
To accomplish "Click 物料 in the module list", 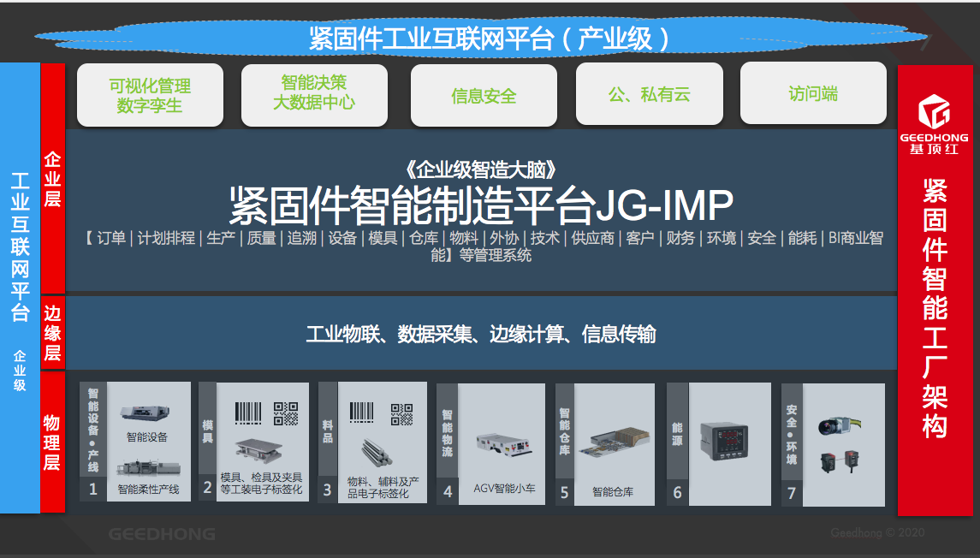I will click(x=464, y=238).
